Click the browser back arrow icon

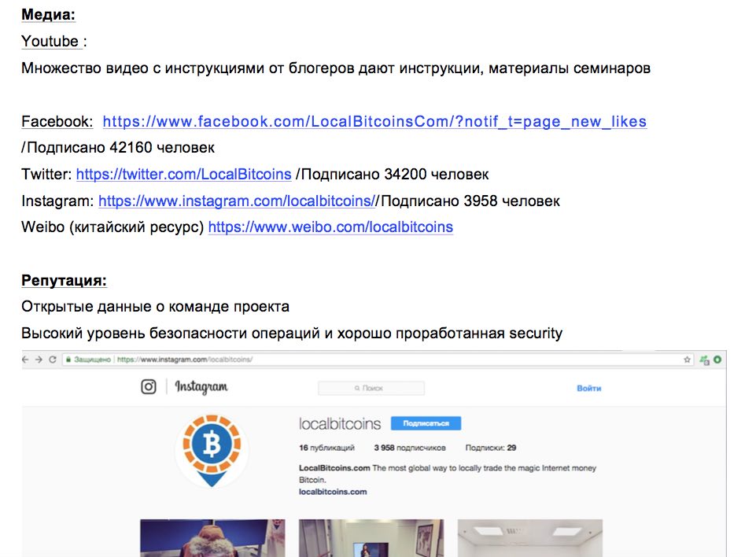[x=25, y=360]
